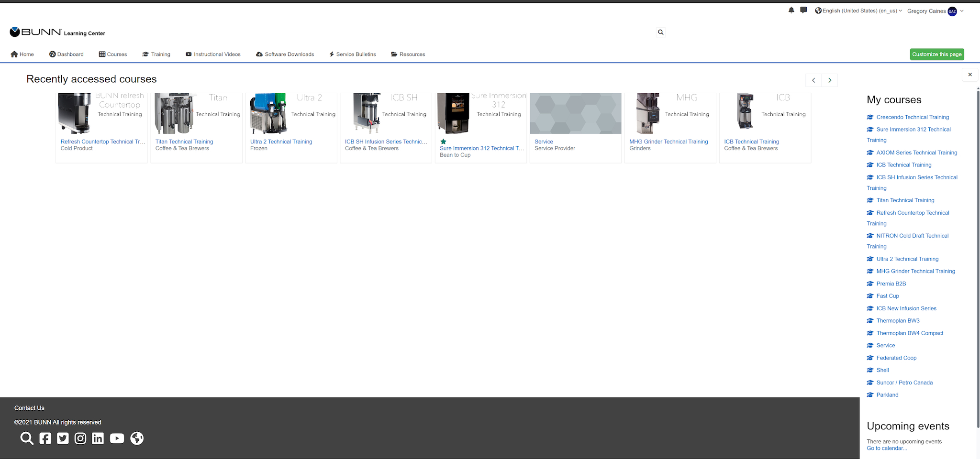The width and height of the screenshot is (980, 459).
Task: Click the notifications bell icon
Action: point(791,10)
